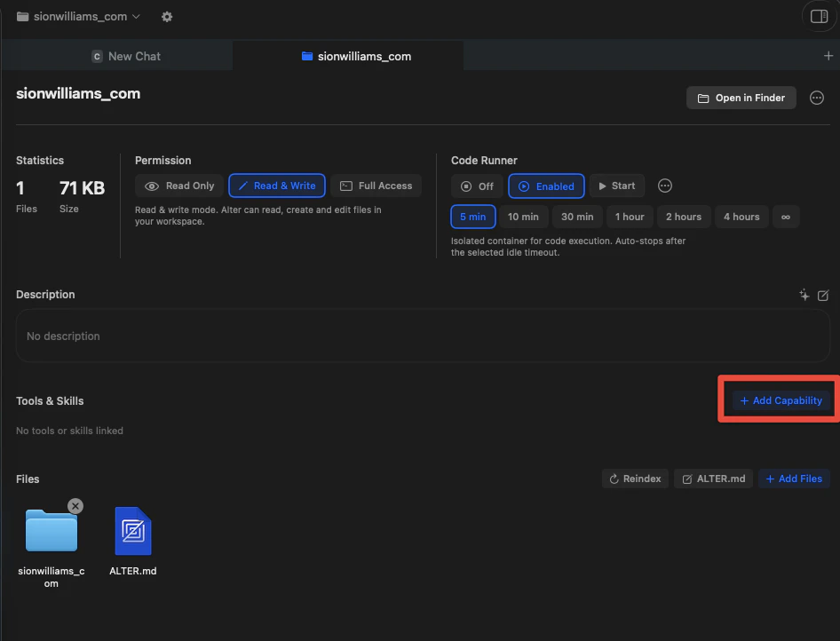840x641 pixels.
Task: Select 4 hours idle timeout
Action: click(741, 217)
